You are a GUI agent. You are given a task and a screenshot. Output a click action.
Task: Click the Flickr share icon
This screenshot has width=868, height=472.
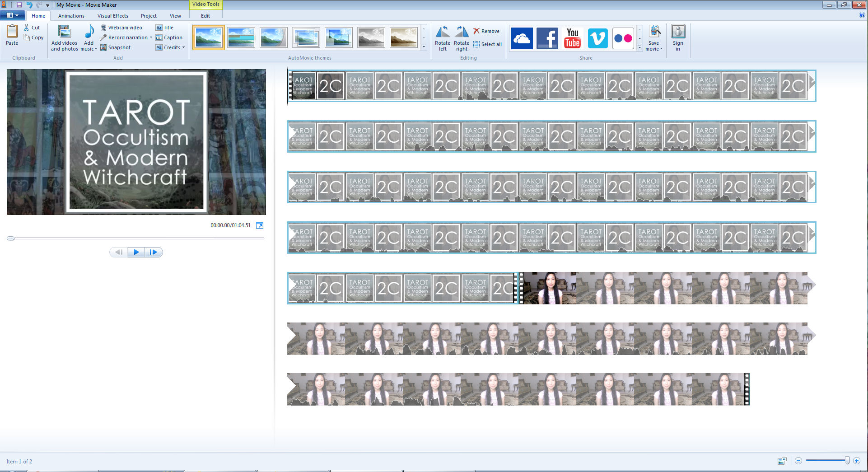(x=623, y=38)
